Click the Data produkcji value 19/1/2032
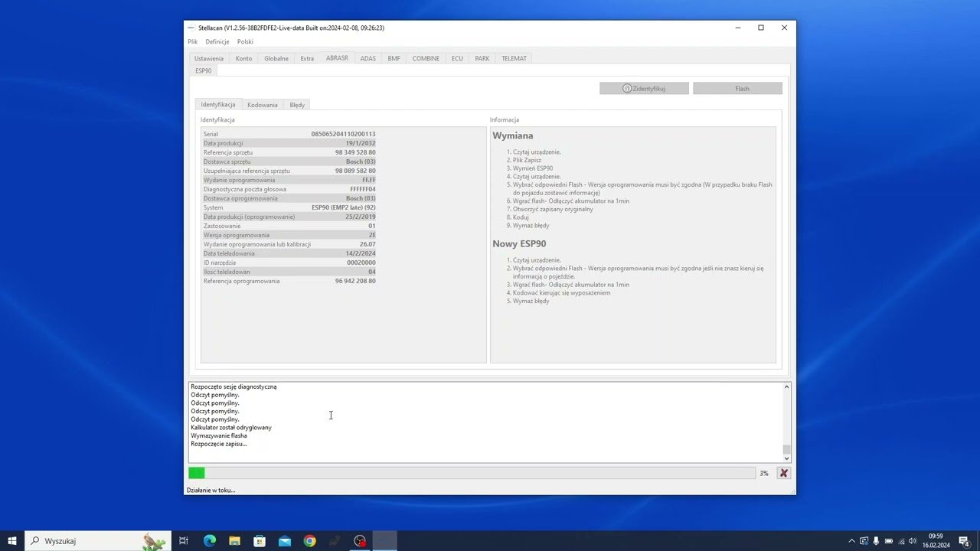The height and width of the screenshot is (551, 980). [x=361, y=143]
